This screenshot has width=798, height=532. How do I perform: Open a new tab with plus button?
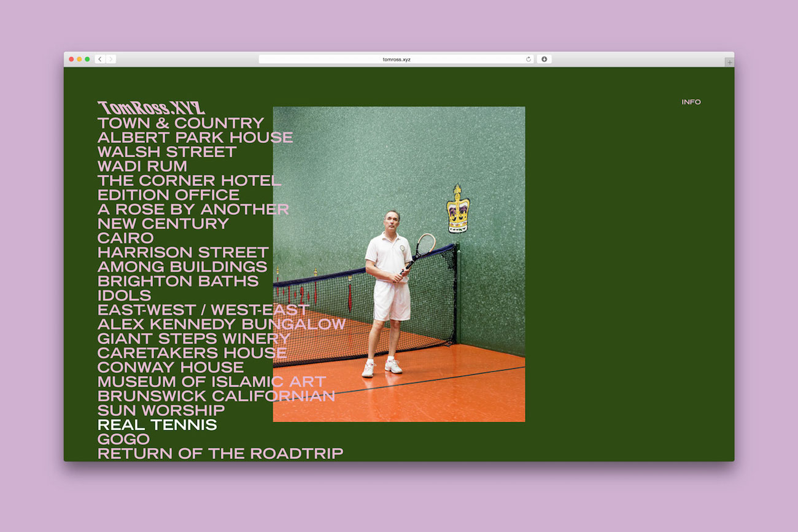[729, 63]
